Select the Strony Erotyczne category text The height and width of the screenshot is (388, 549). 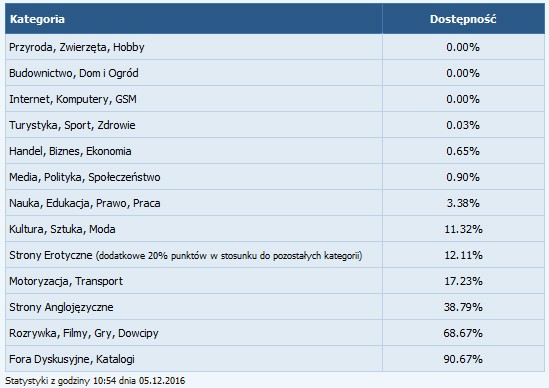point(51,255)
